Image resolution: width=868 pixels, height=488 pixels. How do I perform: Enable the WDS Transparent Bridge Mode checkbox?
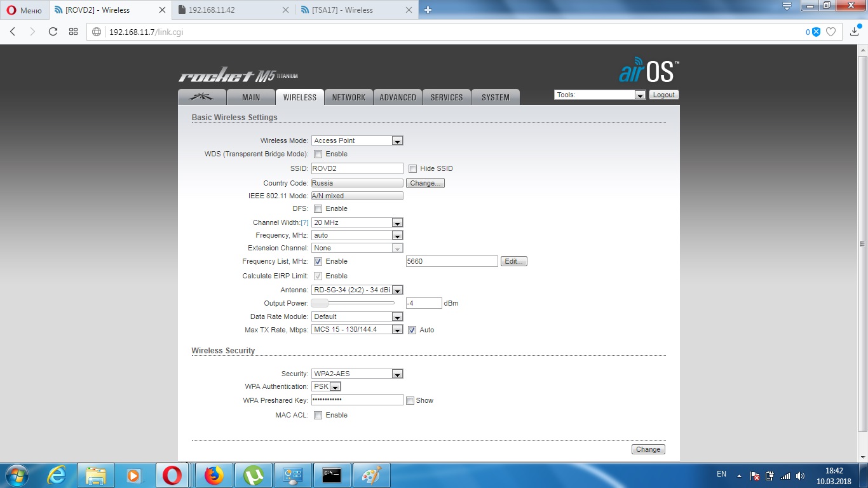tap(318, 154)
